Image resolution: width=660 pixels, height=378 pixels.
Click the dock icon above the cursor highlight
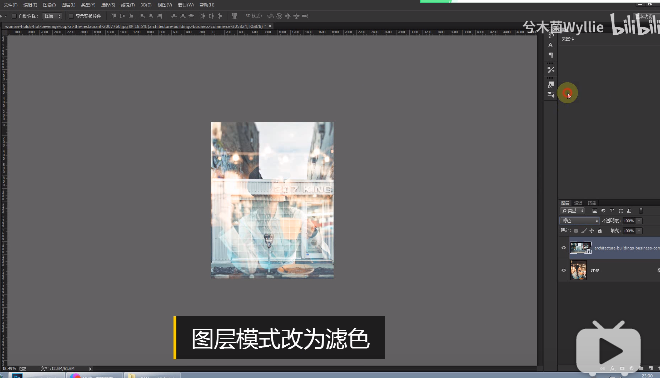click(551, 84)
